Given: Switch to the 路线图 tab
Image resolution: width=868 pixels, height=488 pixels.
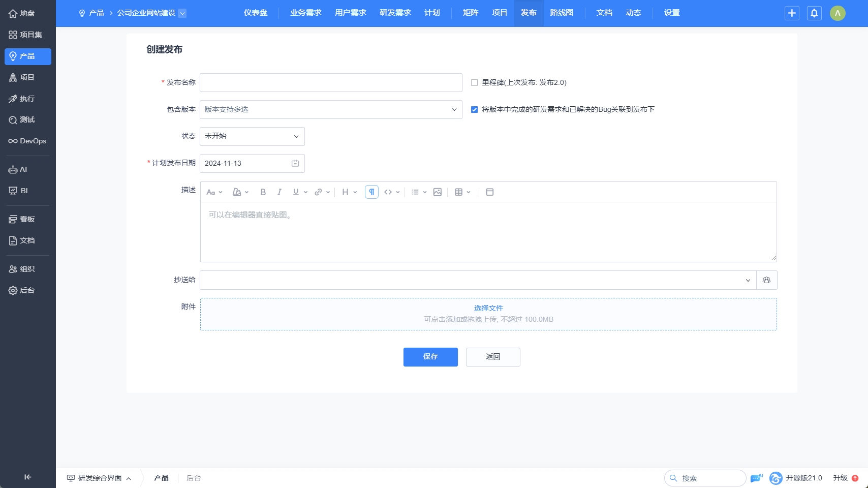Looking at the screenshot, I should (562, 13).
